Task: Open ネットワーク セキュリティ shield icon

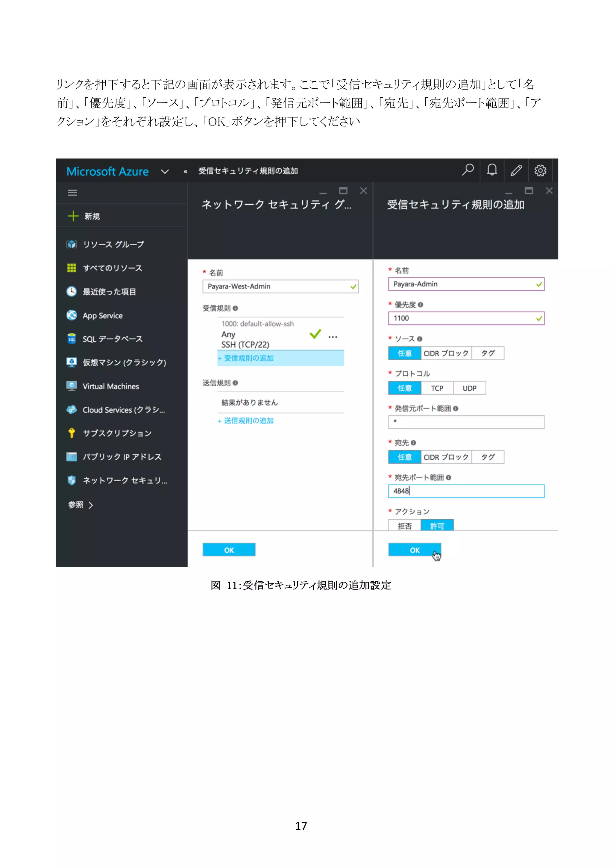Action: (71, 480)
